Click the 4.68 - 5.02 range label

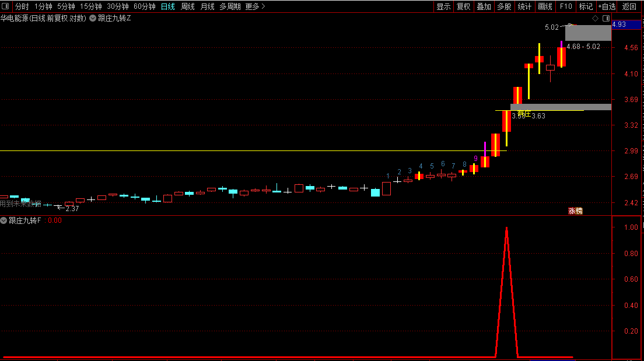(583, 47)
